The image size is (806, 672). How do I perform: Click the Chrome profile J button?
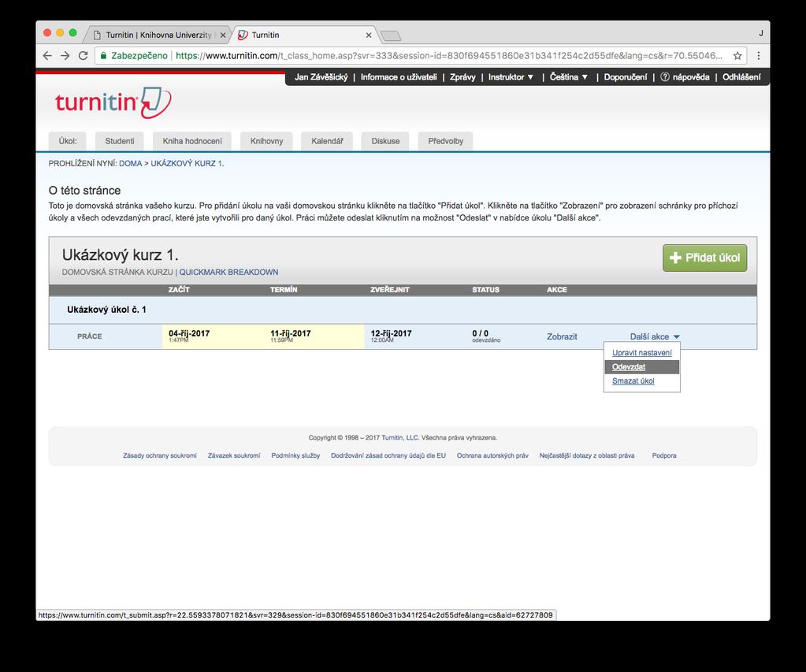761,33
